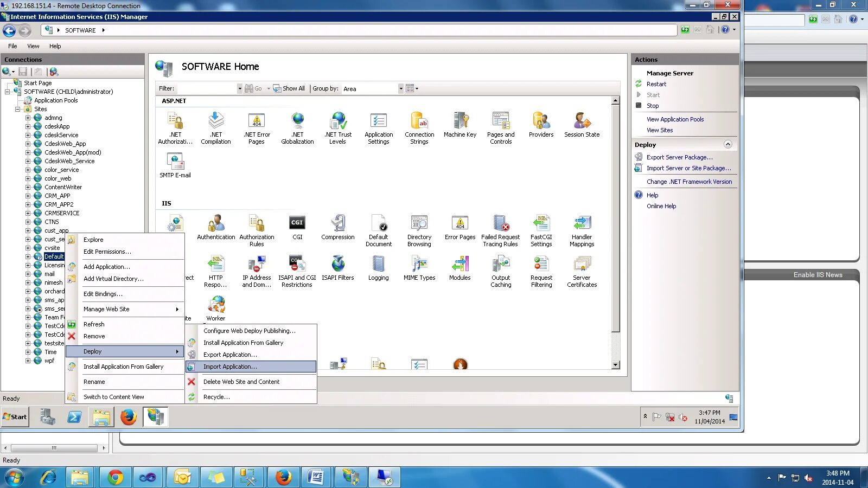Open Word from the Windows taskbar
868x488 pixels.
click(316, 478)
